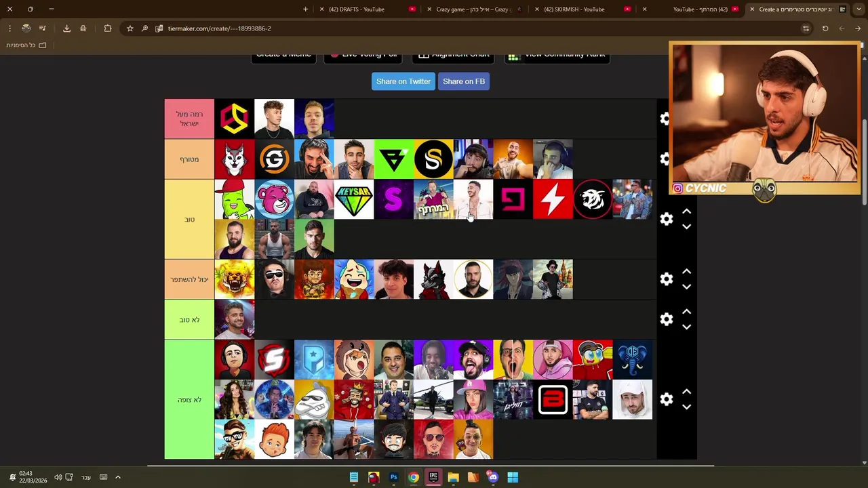Edit the יכול להשתפר tier label
This screenshot has width=868, height=488.
click(189, 279)
